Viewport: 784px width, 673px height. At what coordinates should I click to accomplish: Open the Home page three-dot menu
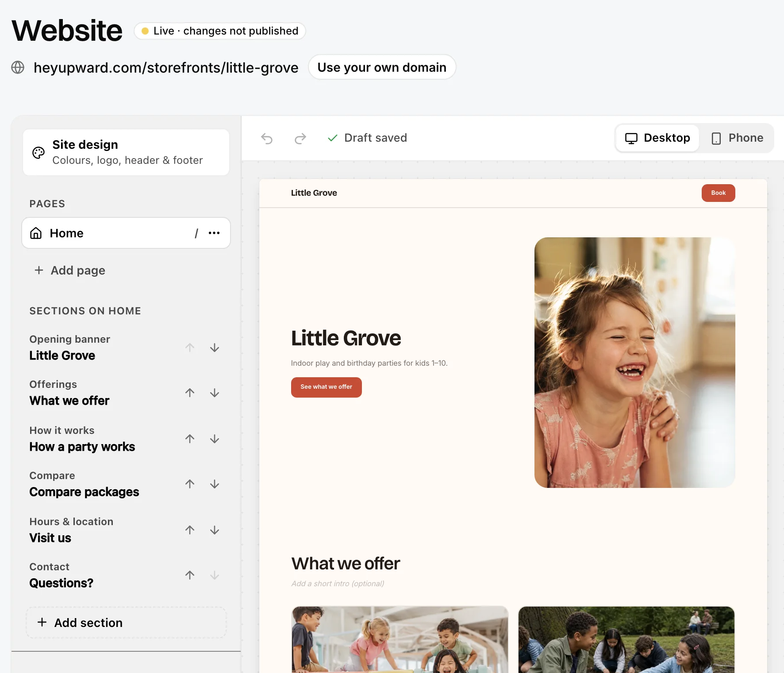pos(214,233)
